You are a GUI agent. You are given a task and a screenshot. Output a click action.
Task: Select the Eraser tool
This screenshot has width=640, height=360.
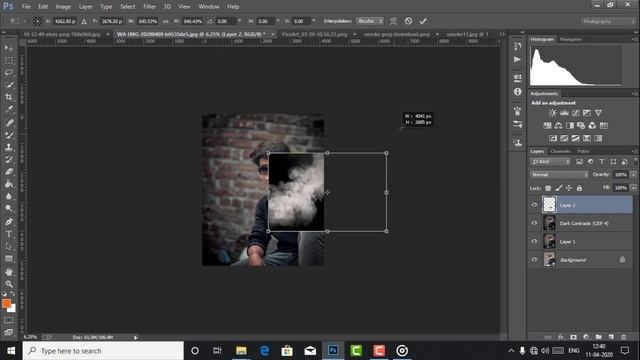pos(9,171)
